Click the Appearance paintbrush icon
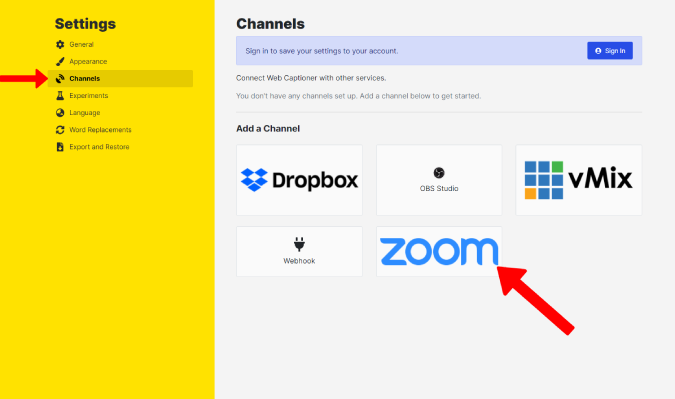The width and height of the screenshot is (675, 399). 60,62
